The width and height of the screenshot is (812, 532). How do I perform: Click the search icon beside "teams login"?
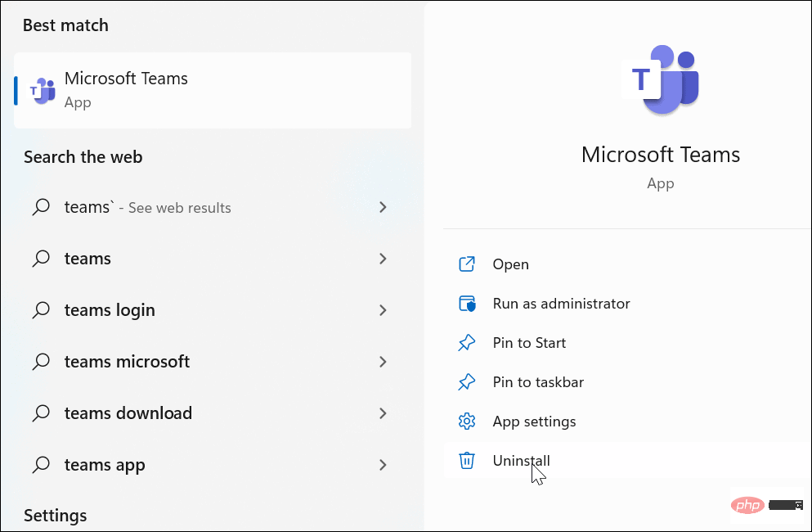pos(41,310)
